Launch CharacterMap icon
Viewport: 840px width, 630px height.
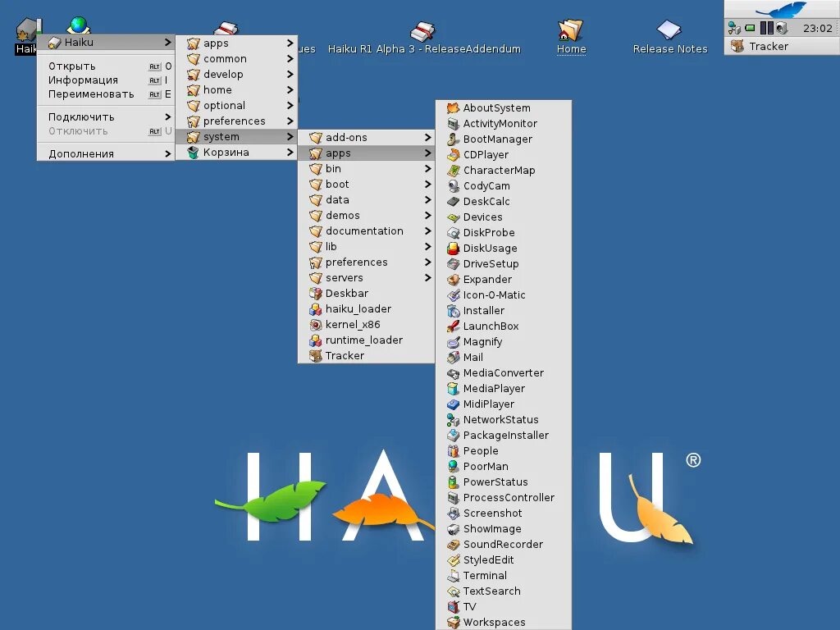(x=453, y=171)
